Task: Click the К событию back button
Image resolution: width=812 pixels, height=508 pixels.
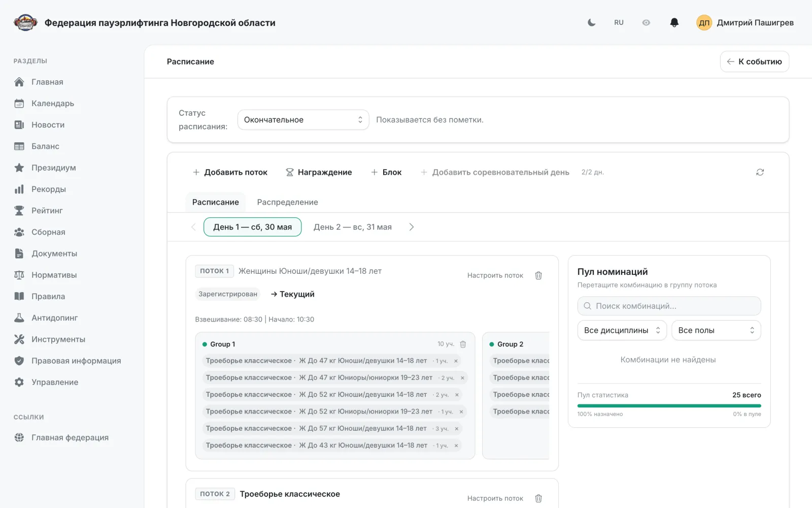Action: [754, 61]
